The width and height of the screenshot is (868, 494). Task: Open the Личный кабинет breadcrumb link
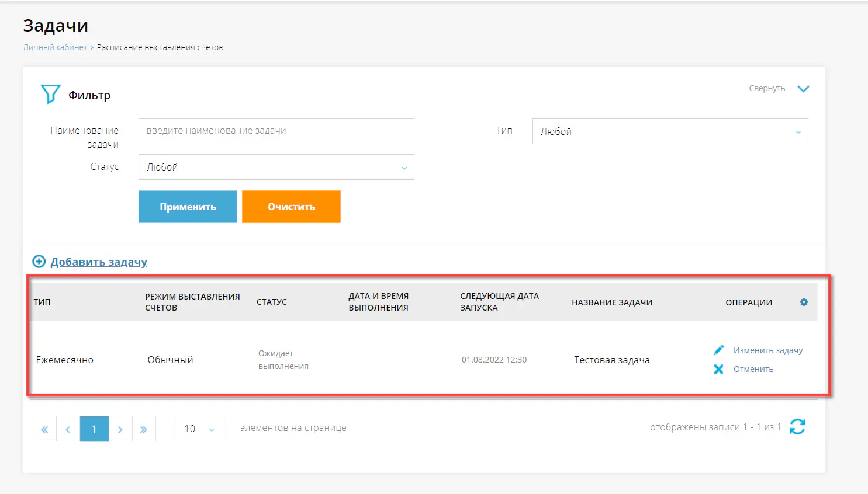55,47
